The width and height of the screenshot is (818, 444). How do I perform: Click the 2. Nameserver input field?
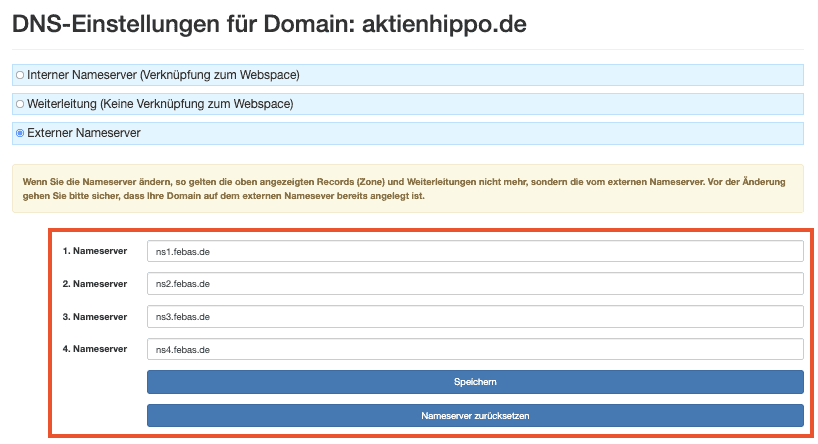[475, 283]
